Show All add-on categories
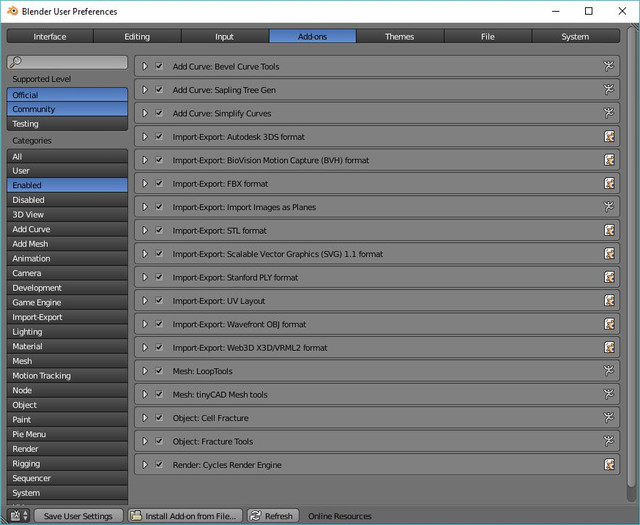 pos(67,156)
